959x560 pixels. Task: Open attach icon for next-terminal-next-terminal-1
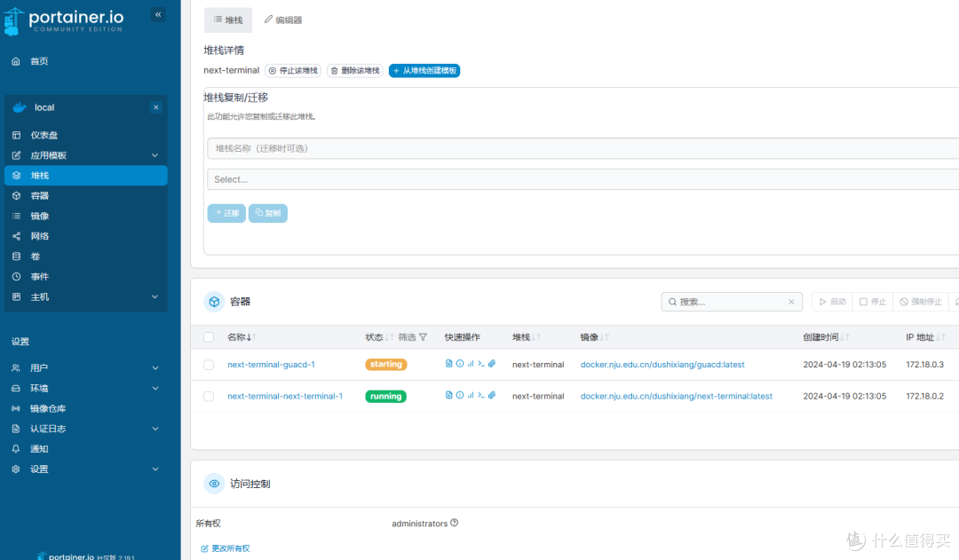click(x=492, y=396)
